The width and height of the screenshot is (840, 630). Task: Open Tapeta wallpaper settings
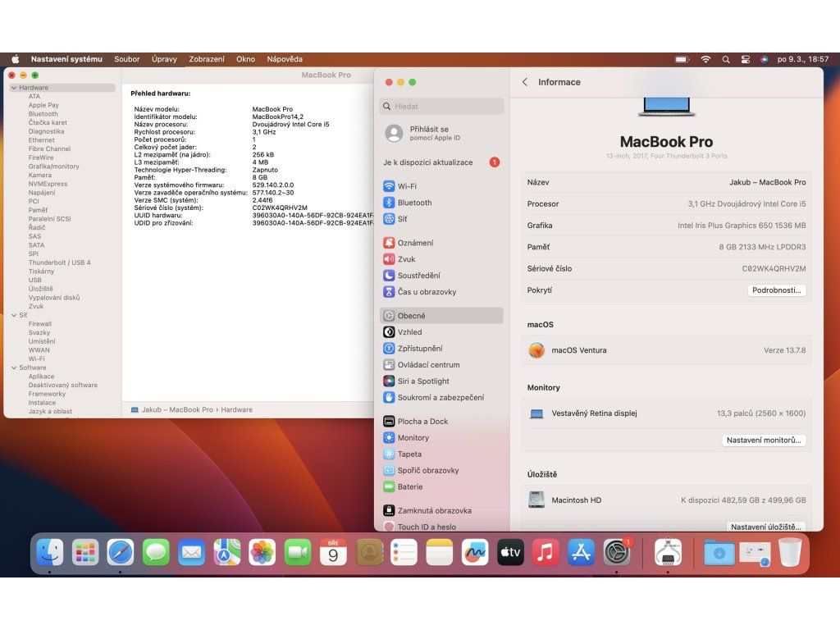[409, 454]
